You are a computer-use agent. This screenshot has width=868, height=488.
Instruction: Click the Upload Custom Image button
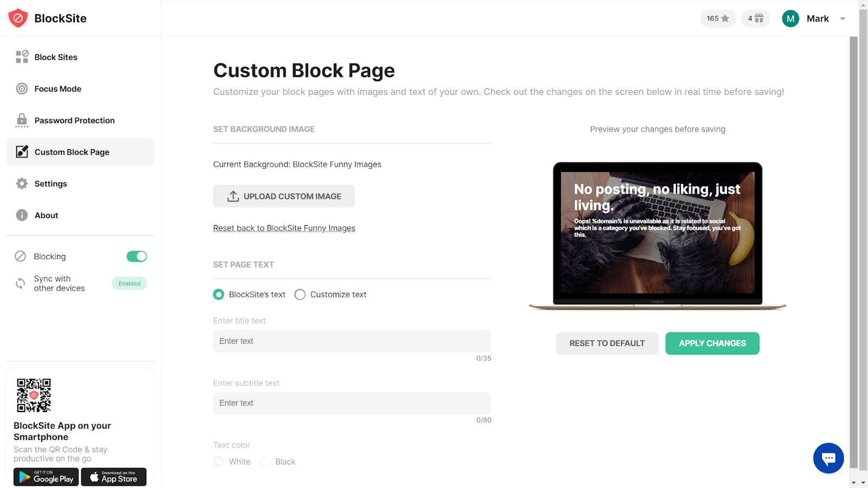pyautogui.click(x=284, y=196)
